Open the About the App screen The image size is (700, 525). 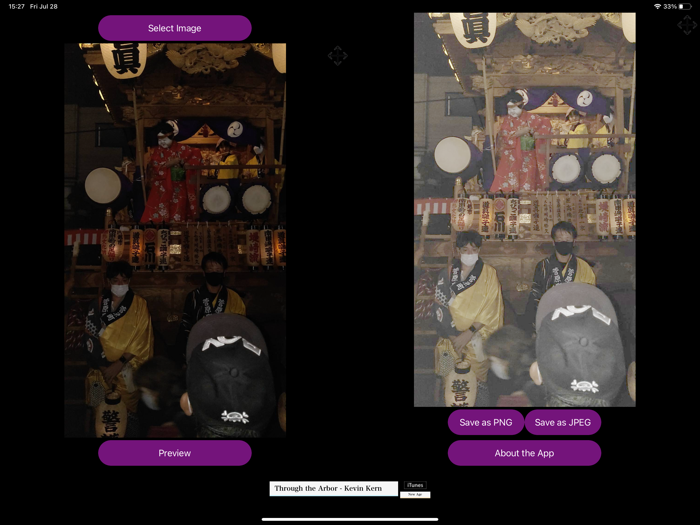[524, 453]
